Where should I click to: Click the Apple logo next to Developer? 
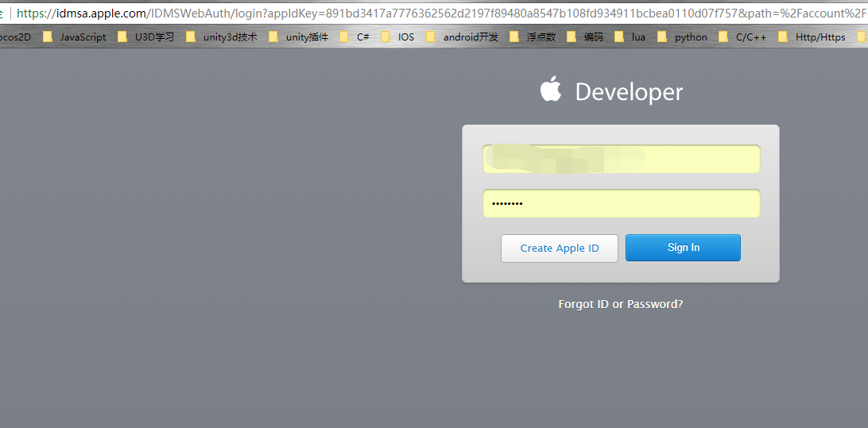(551, 90)
